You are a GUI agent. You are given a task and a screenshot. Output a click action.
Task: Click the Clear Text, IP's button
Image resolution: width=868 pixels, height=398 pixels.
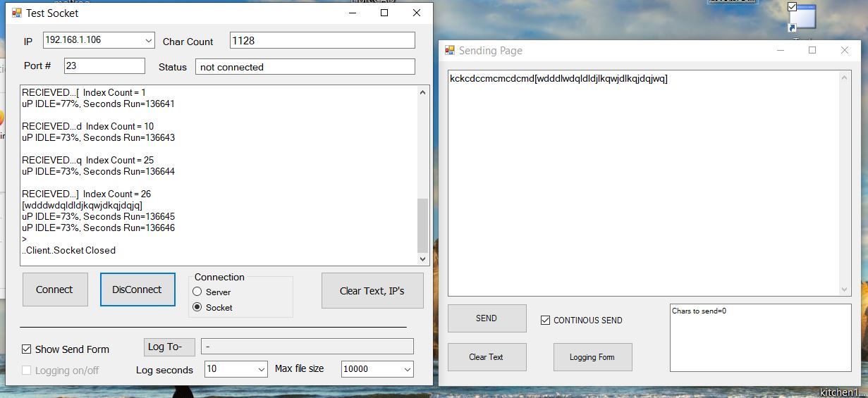[x=372, y=290]
